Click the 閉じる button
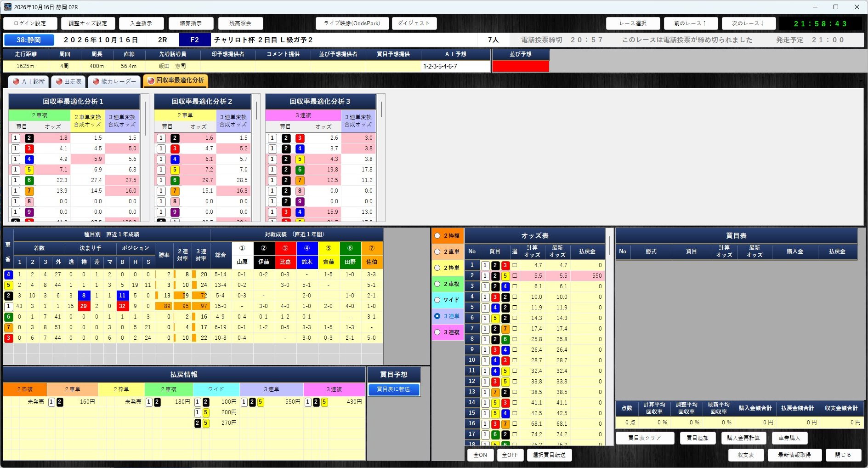Image resolution: width=868 pixels, height=468 pixels. (x=843, y=455)
